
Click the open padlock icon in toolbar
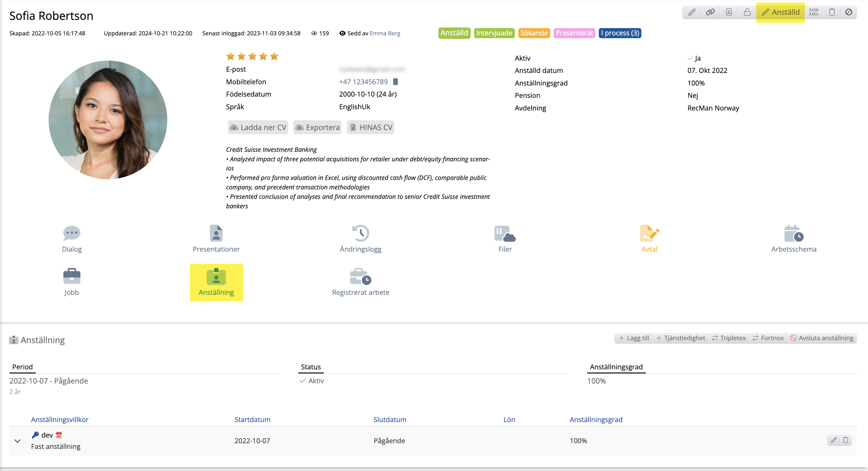(747, 12)
